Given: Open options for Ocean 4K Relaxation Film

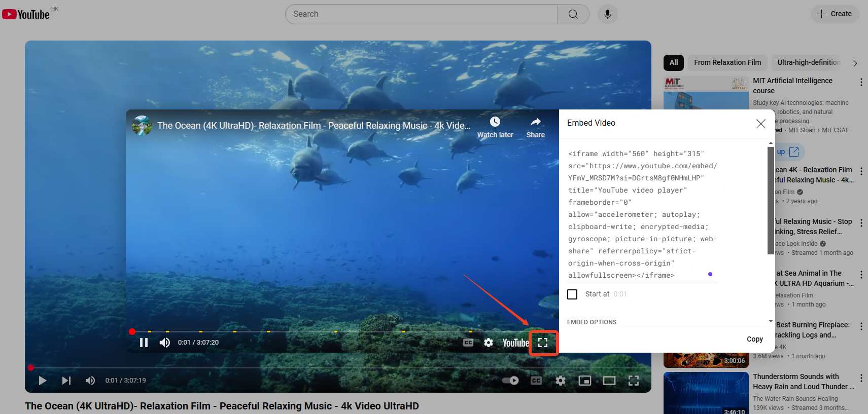Looking at the screenshot, I should 861,171.
